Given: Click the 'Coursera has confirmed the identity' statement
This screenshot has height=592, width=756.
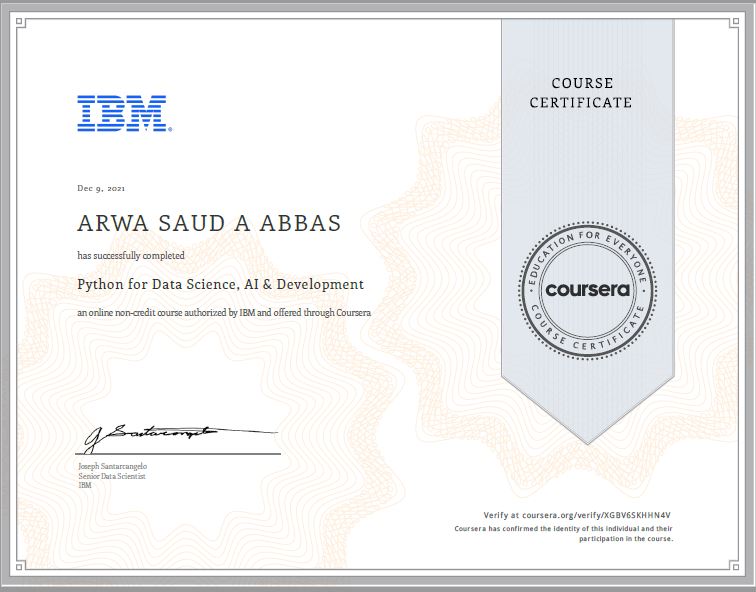Looking at the screenshot, I should 564,534.
